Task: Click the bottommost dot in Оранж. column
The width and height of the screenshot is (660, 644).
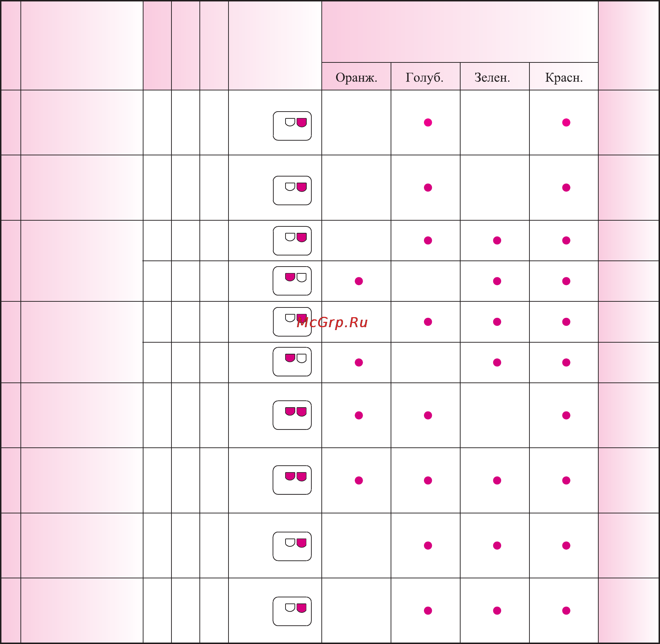Action: pyautogui.click(x=359, y=480)
